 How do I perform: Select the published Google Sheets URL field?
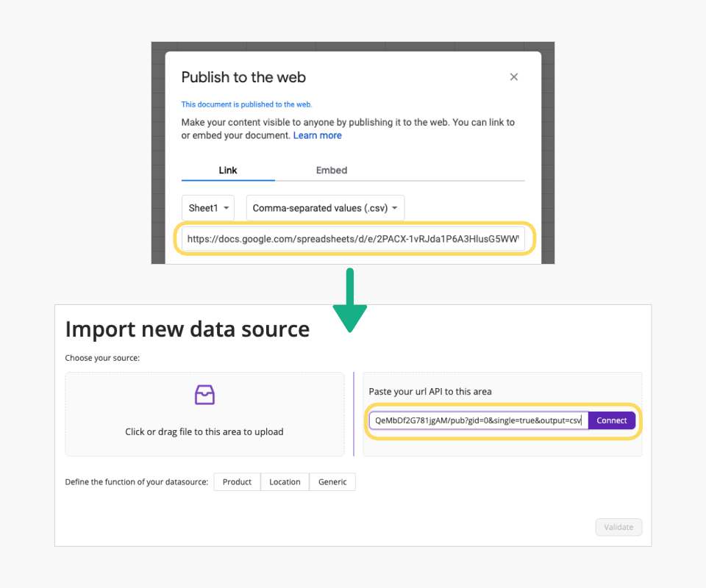coord(354,239)
